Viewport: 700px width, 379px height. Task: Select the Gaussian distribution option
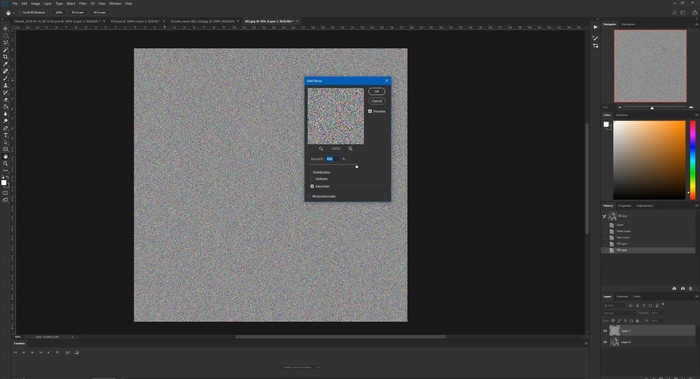(312, 186)
